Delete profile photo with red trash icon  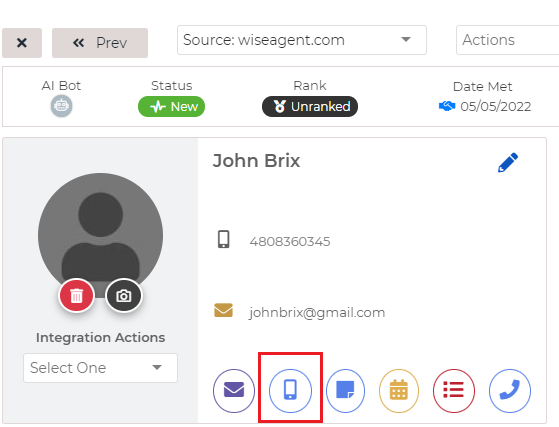76,295
